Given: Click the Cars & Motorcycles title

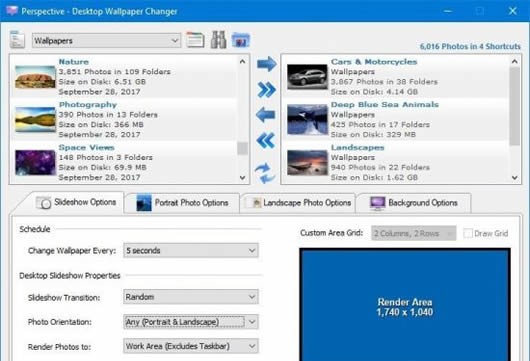Looking at the screenshot, I should [374, 62].
